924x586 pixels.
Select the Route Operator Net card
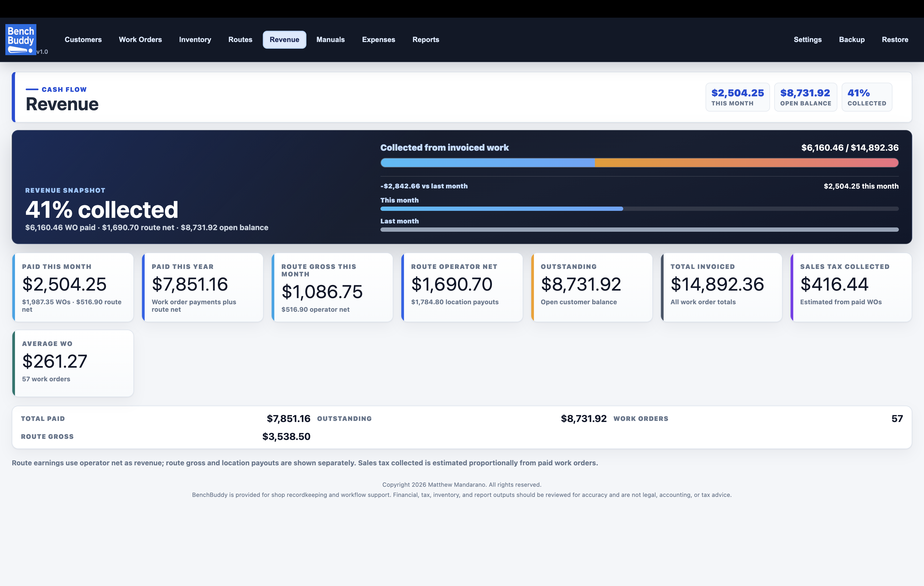(x=462, y=287)
